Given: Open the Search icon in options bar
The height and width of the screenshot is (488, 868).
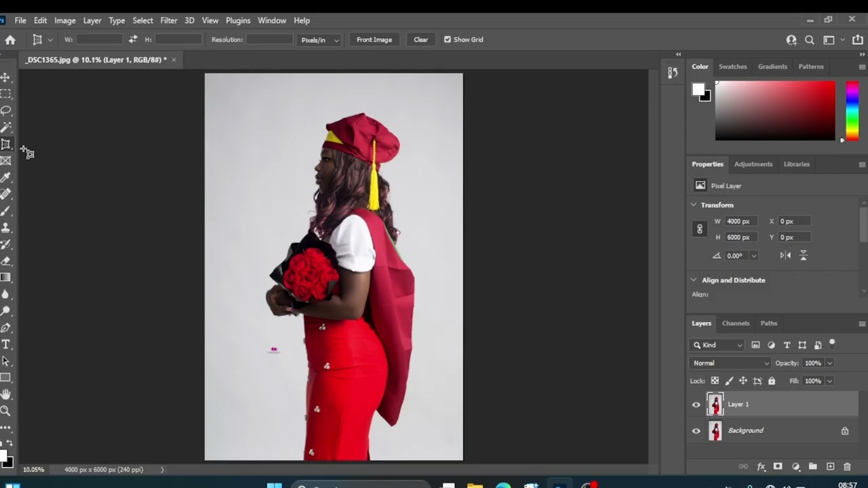Looking at the screenshot, I should [x=809, y=40].
